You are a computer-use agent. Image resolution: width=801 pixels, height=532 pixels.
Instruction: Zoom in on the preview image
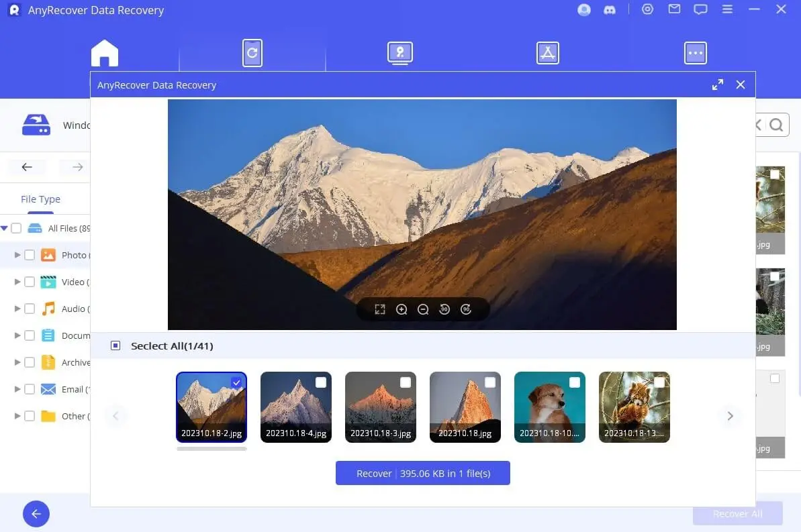click(402, 309)
